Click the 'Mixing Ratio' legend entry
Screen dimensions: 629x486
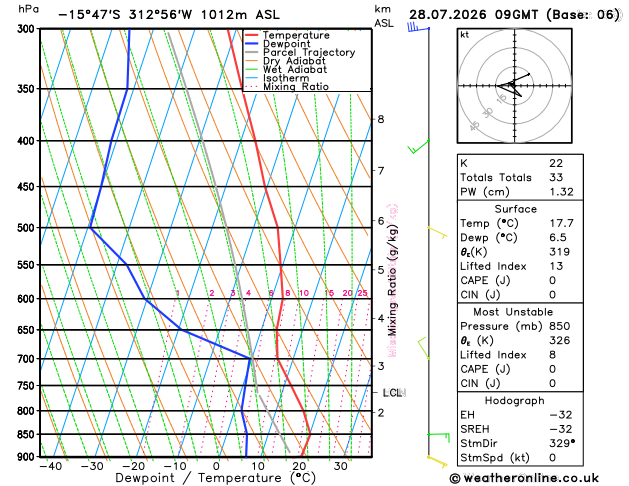point(296,87)
